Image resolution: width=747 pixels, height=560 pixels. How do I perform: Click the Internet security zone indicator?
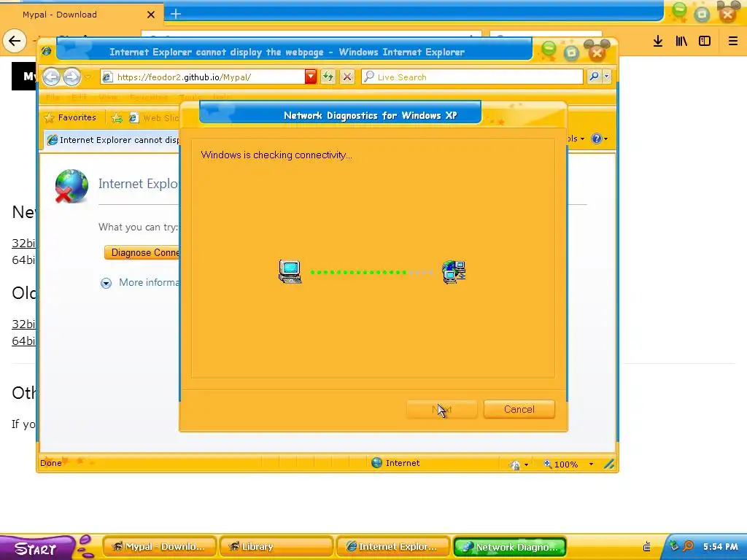(395, 463)
